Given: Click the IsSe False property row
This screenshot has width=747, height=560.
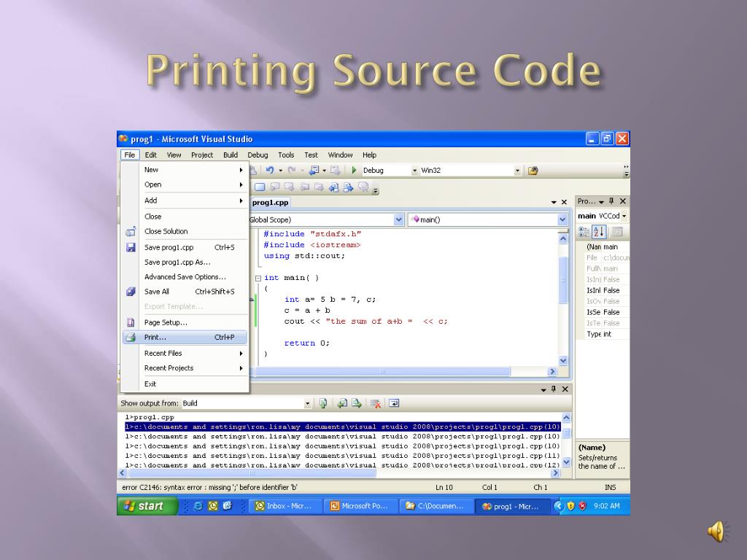Looking at the screenshot, I should click(x=603, y=312).
